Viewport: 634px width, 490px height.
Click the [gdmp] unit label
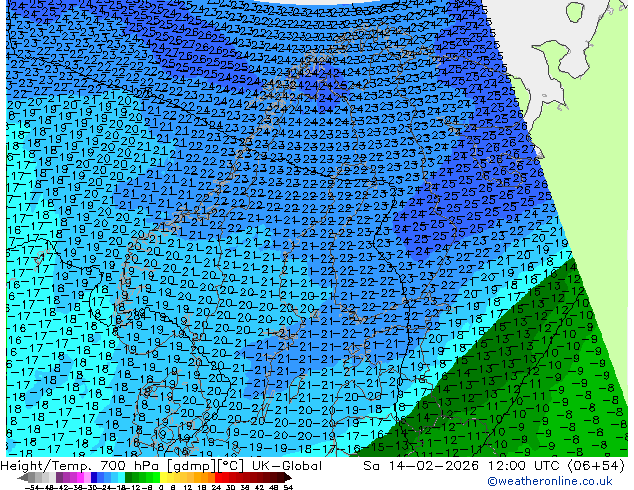pos(191,466)
